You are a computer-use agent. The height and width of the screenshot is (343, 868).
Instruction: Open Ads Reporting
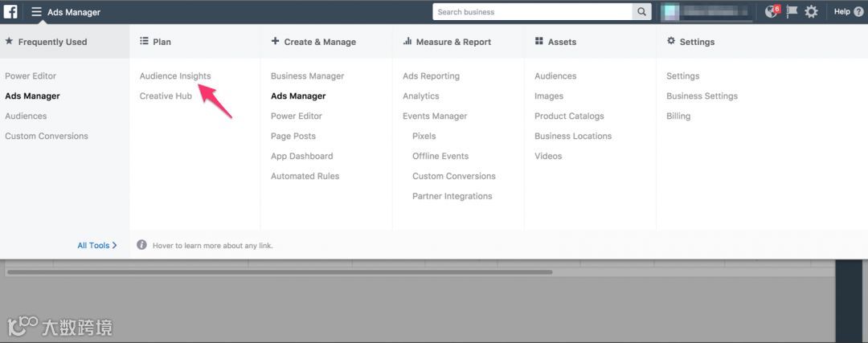432,76
